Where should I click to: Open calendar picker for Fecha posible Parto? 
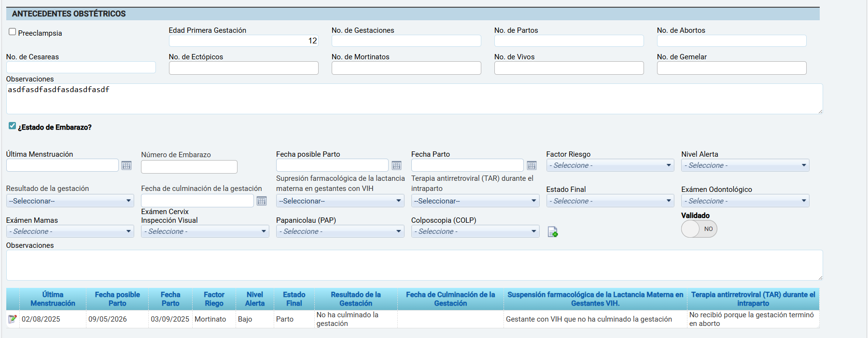point(396,165)
